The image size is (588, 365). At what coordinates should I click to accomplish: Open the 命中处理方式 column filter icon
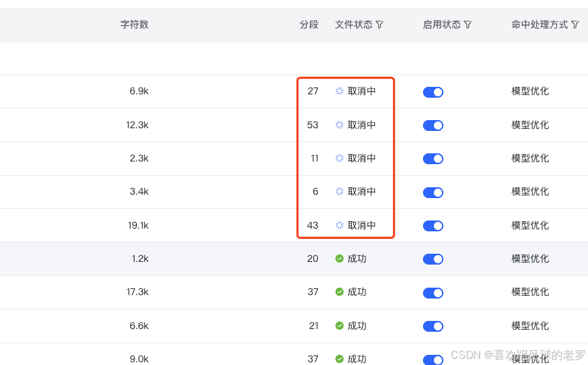pyautogui.click(x=575, y=24)
